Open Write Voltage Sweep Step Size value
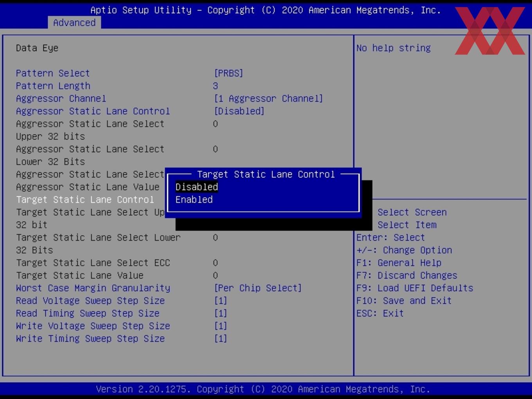 221,326
